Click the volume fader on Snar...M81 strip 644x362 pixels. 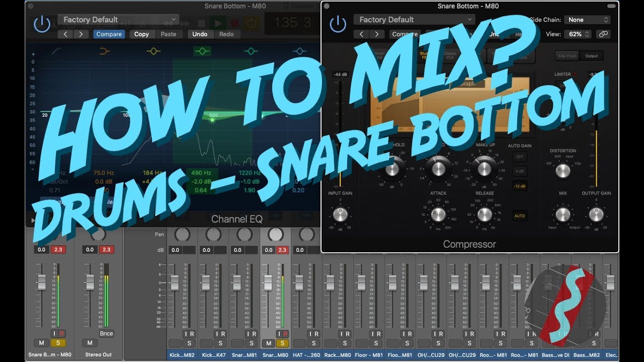pos(237,283)
